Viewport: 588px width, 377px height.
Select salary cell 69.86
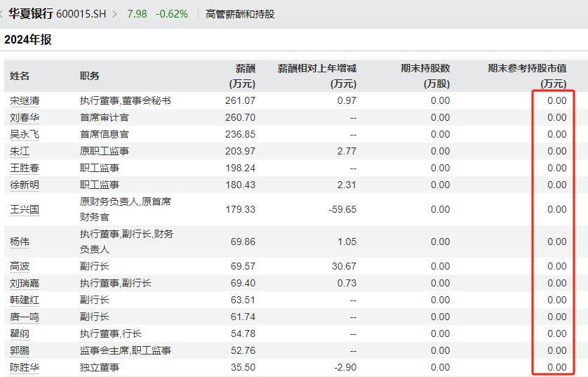243,242
